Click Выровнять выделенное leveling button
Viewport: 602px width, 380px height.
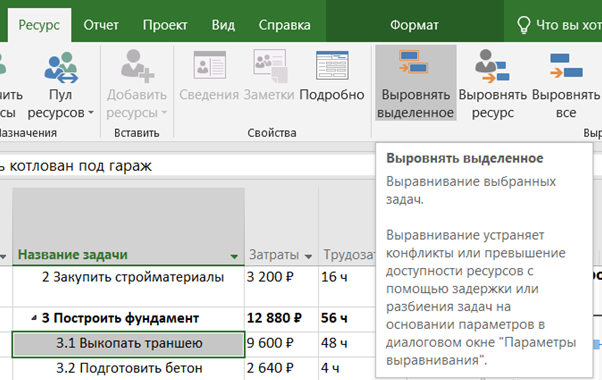pyautogui.click(x=416, y=83)
